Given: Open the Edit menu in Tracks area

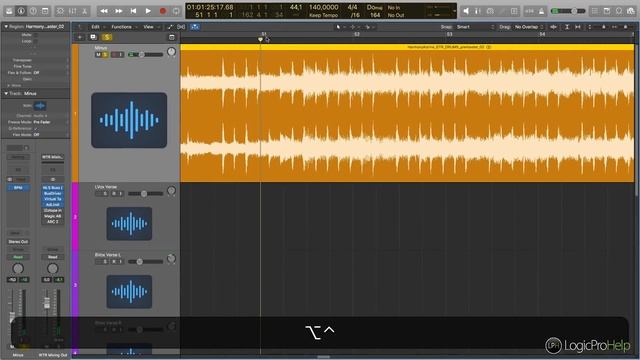Looking at the screenshot, I should coord(95,27).
